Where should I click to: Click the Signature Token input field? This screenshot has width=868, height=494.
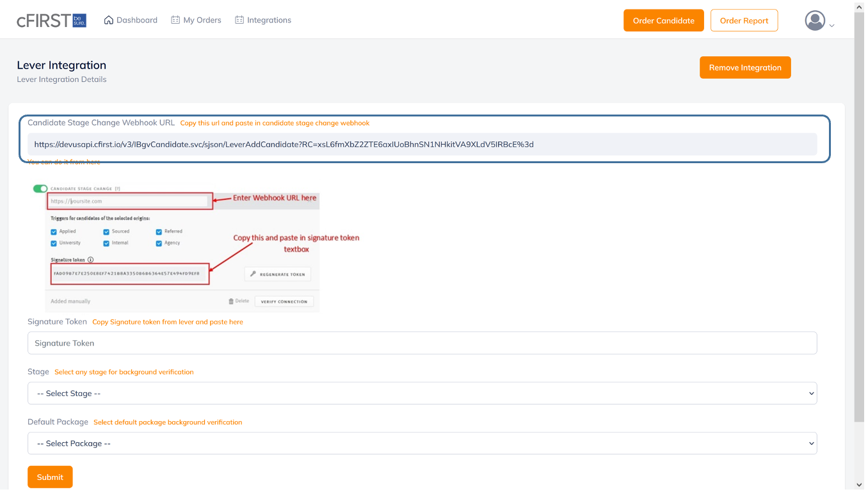(x=422, y=343)
